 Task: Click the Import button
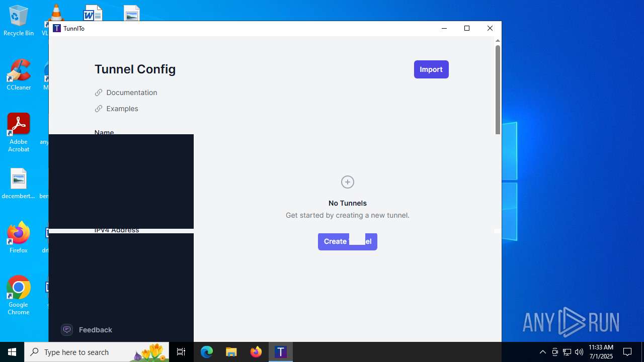point(431,69)
